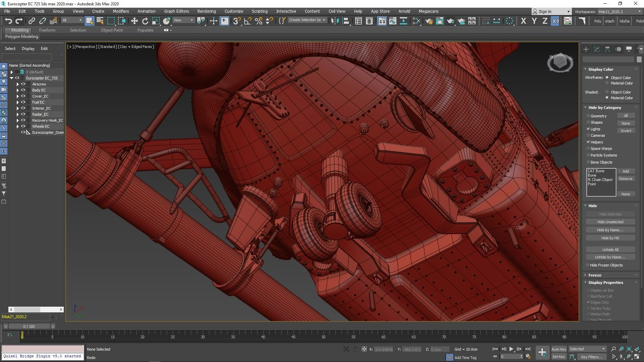The width and height of the screenshot is (644, 362).
Task: Open the Modify panel tab icon
Action: (596, 49)
